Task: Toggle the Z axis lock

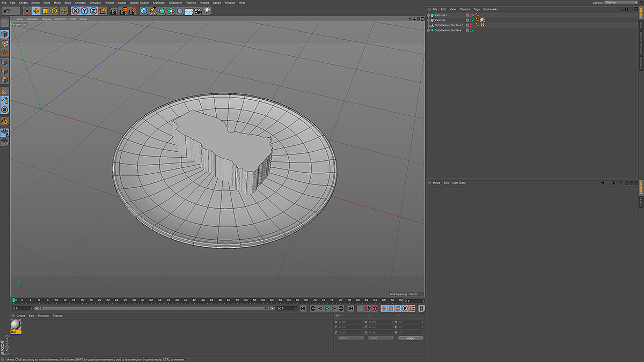Action: point(93,11)
